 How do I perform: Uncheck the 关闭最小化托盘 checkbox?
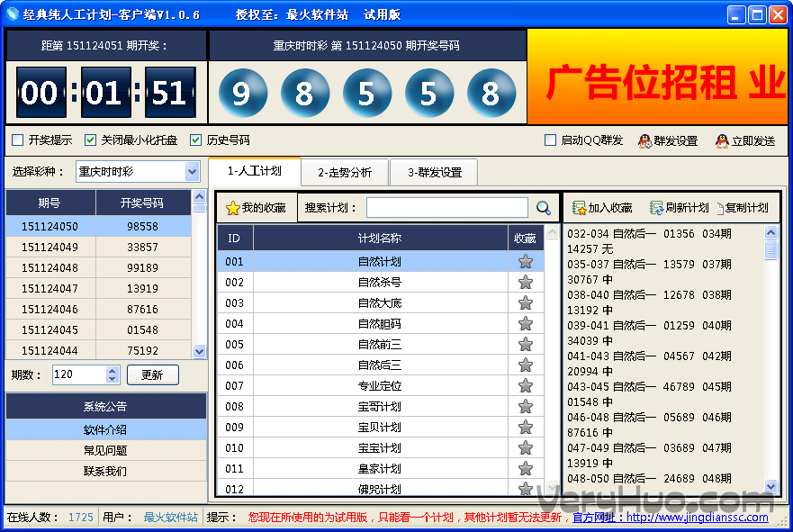[90, 140]
